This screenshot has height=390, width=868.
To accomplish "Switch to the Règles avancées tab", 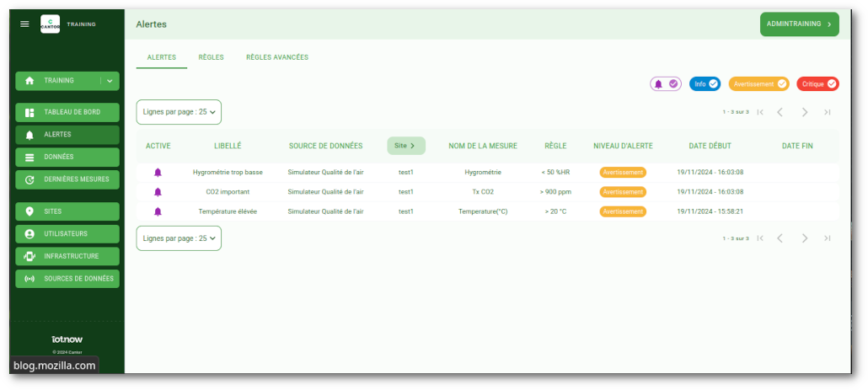I will tap(276, 57).
